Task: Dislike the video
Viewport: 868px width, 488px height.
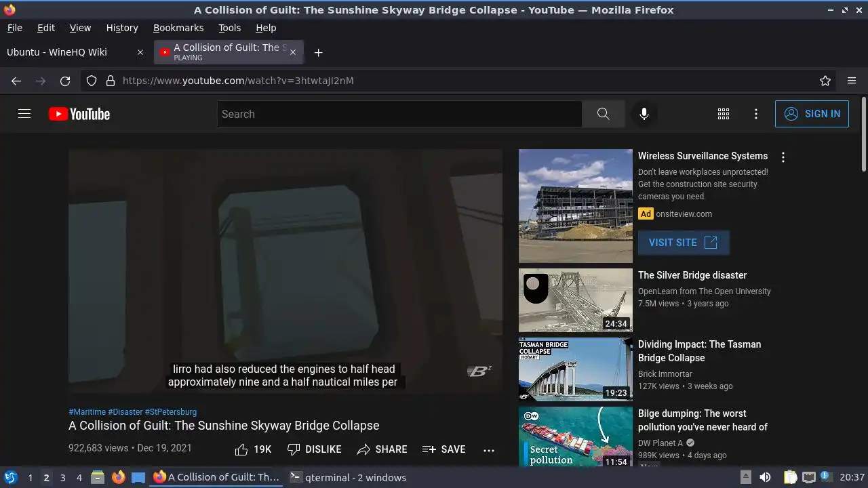Action: coord(314,449)
